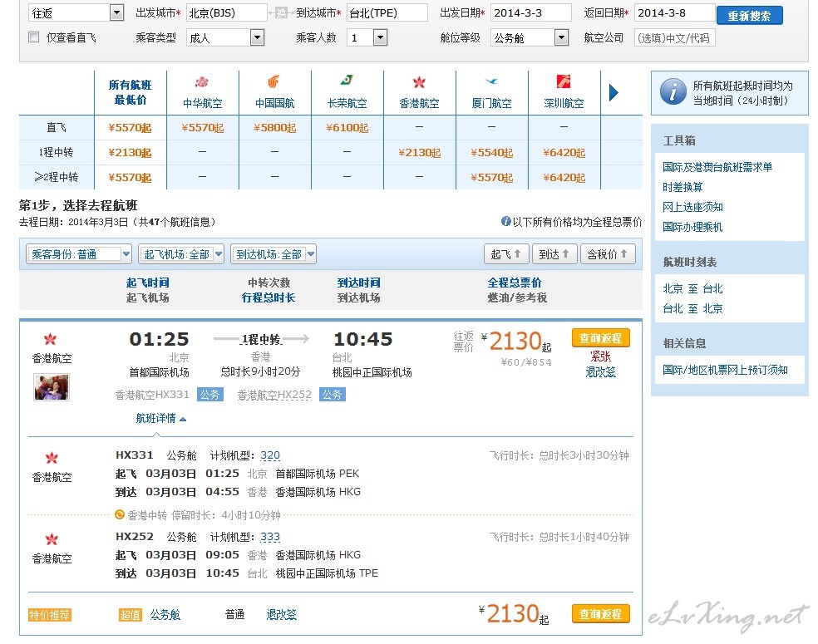This screenshot has height=644, width=818.
Task: Open the 国际/地区机票网上预订须知 link
Action: click(x=725, y=370)
